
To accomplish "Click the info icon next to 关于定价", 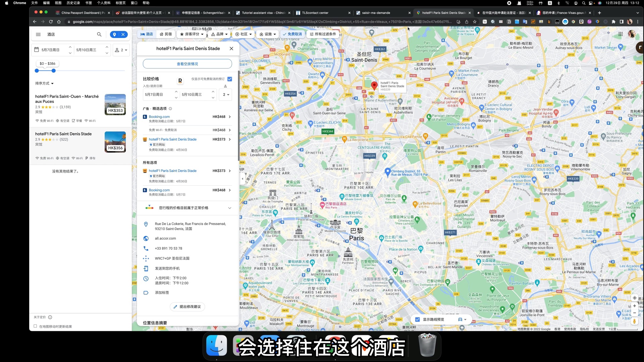I will tap(50, 317).
